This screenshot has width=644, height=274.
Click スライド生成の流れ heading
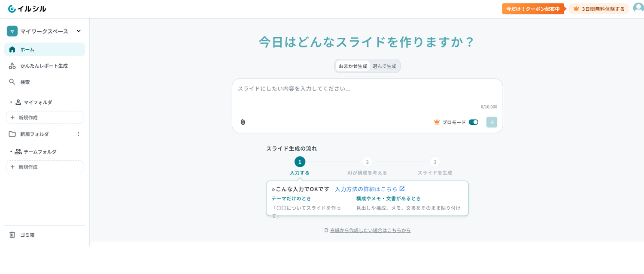pos(292,148)
